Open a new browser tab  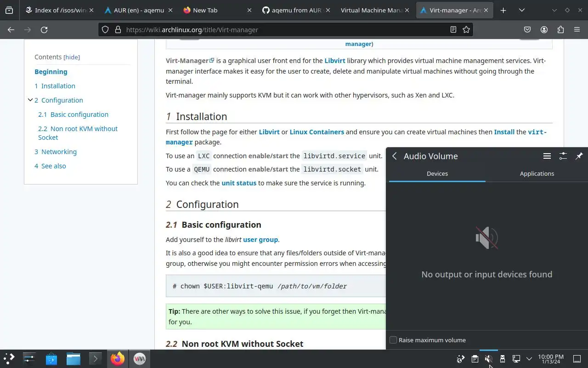(503, 10)
